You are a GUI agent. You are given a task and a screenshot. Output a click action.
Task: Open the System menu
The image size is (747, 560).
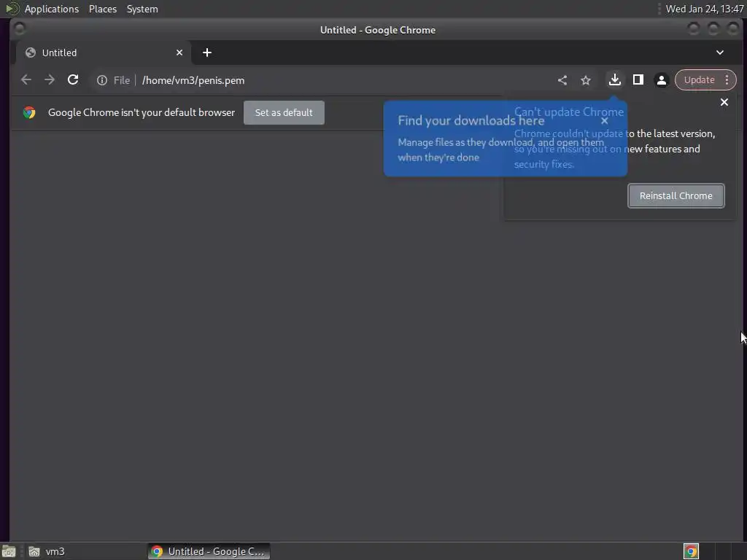click(x=142, y=9)
